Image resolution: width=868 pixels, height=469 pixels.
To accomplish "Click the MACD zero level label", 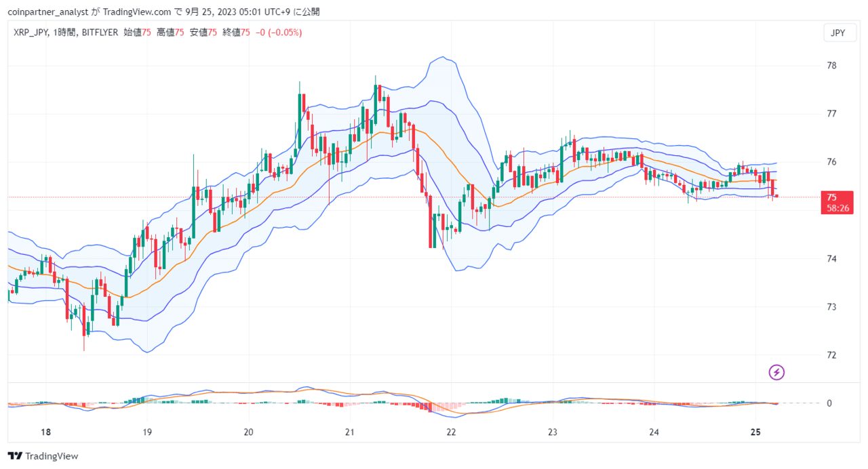I will pos(829,403).
